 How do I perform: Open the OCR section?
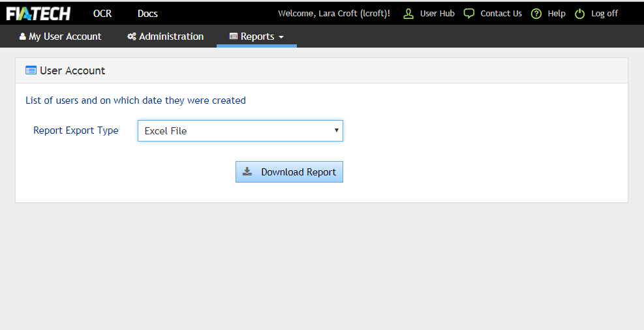pyautogui.click(x=102, y=14)
